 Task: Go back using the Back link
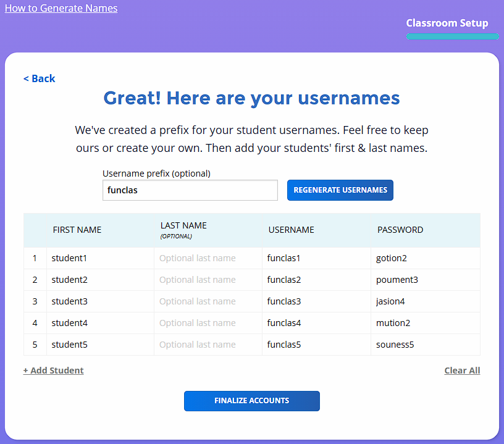point(40,78)
